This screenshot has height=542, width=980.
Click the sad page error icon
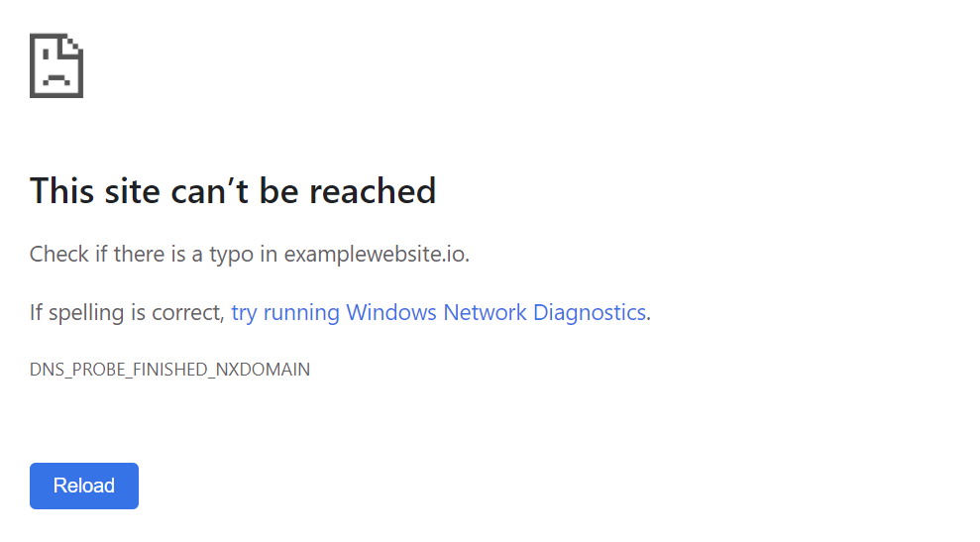(x=56, y=65)
